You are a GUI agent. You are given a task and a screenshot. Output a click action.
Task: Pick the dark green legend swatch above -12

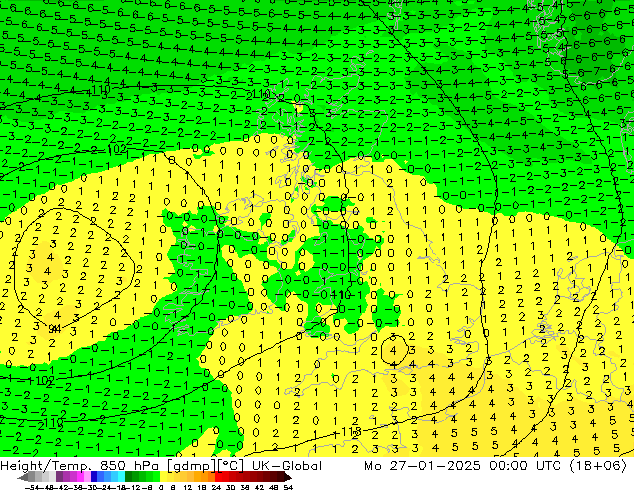(129, 476)
